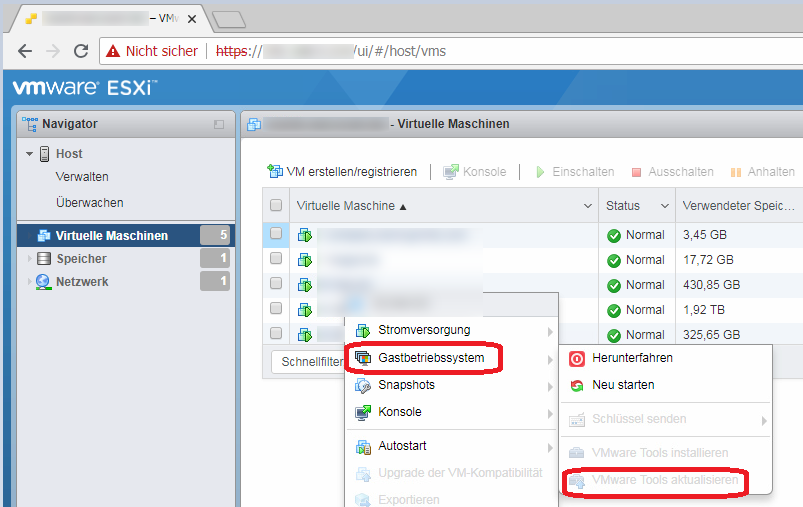Collapse the Host tree node
This screenshot has width=803, height=507.
pyautogui.click(x=30, y=154)
